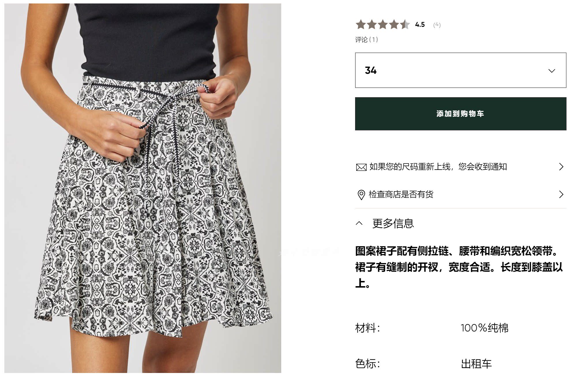Click 添加到购物车 button
This screenshot has width=572, height=392.
coord(461,114)
